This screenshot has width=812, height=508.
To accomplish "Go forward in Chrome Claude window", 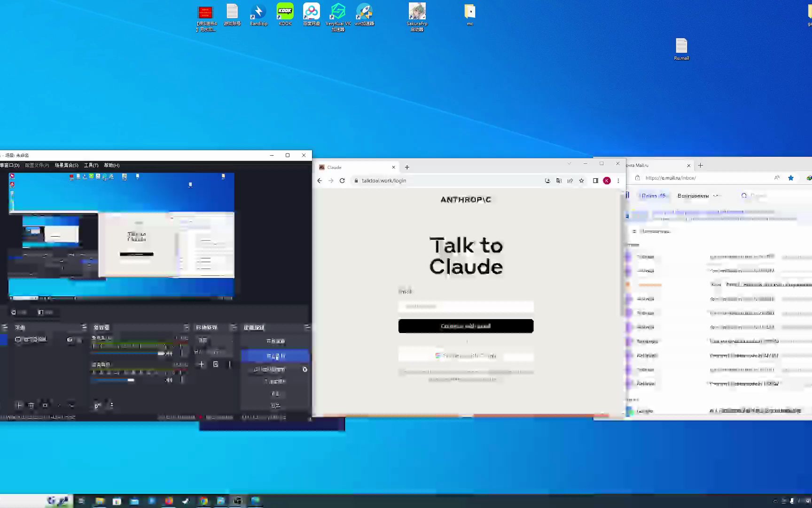I will [331, 181].
